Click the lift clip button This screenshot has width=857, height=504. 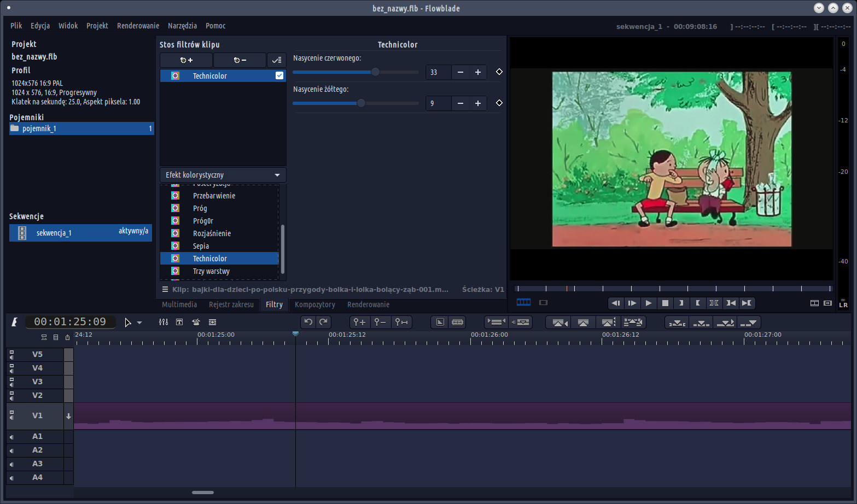pyautogui.click(x=583, y=323)
